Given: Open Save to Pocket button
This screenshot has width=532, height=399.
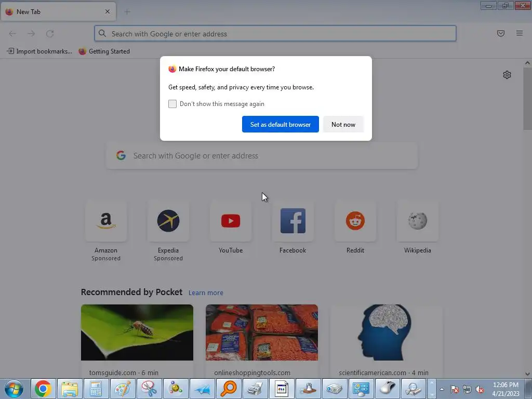Looking at the screenshot, I should pyautogui.click(x=501, y=33).
